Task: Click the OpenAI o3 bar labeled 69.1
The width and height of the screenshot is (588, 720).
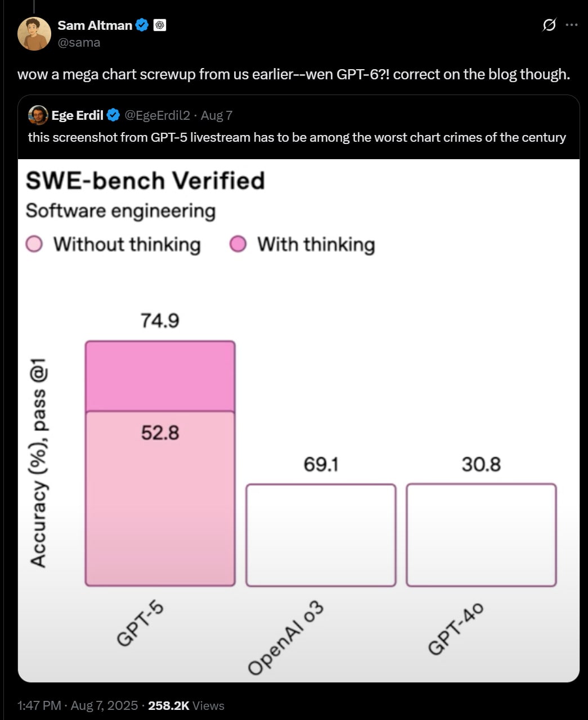Action: coord(321,535)
